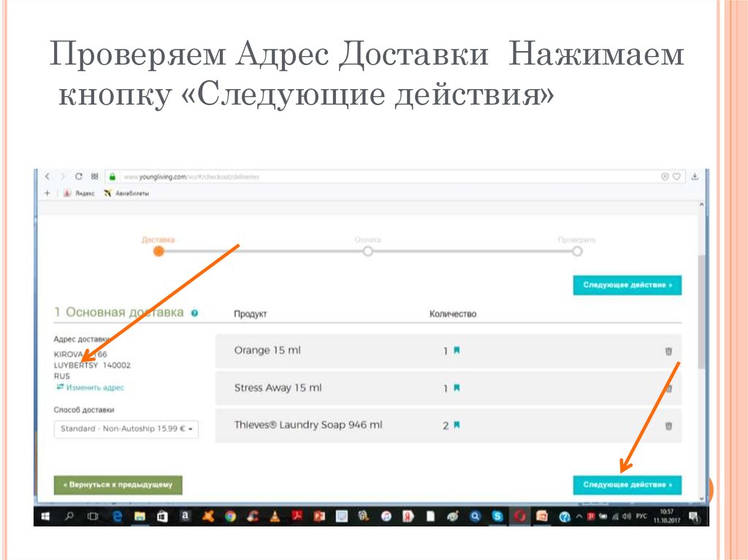This screenshot has height=560, width=748.
Task: Delete Orange 15 ml from the order
Action: (668, 351)
